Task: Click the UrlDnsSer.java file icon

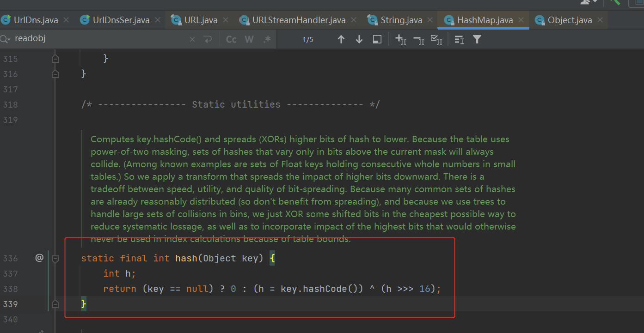Action: tap(85, 20)
